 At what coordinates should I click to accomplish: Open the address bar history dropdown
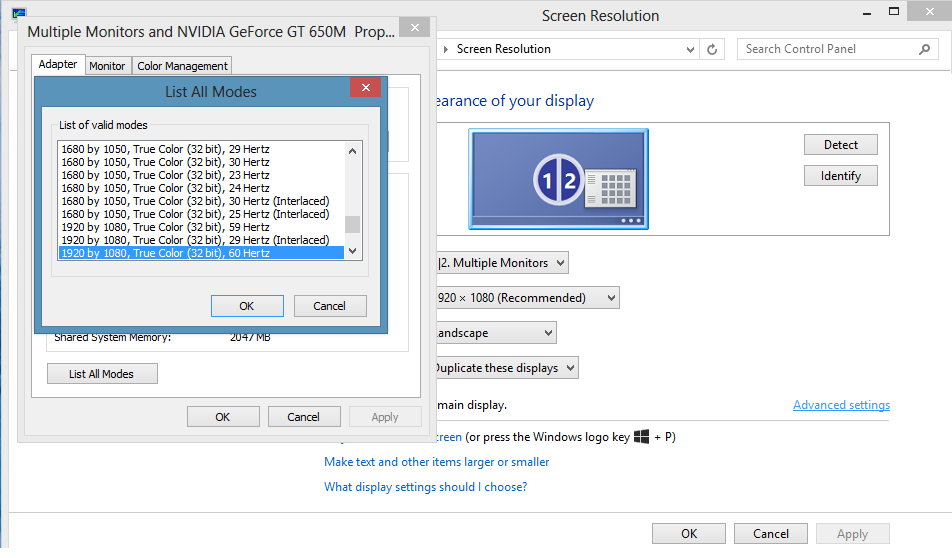(690, 49)
